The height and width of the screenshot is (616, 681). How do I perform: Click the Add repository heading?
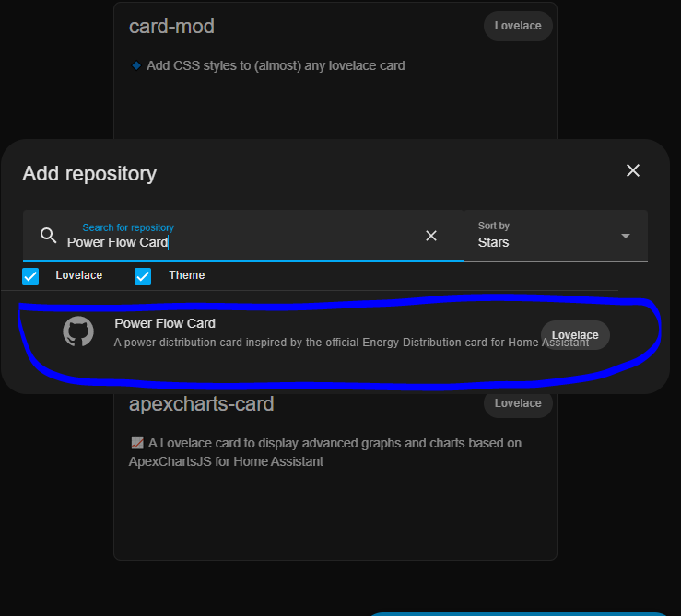pos(89,174)
